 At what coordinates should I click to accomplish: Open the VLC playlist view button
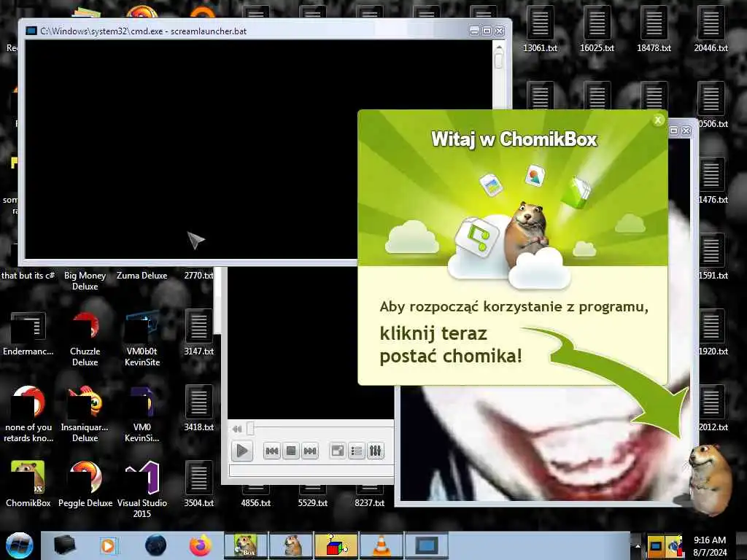pyautogui.click(x=356, y=451)
